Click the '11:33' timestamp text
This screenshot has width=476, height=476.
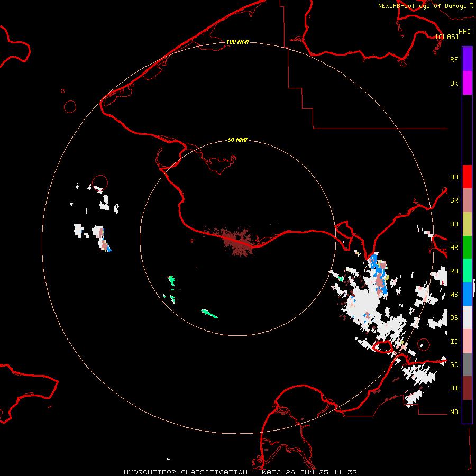point(345,472)
